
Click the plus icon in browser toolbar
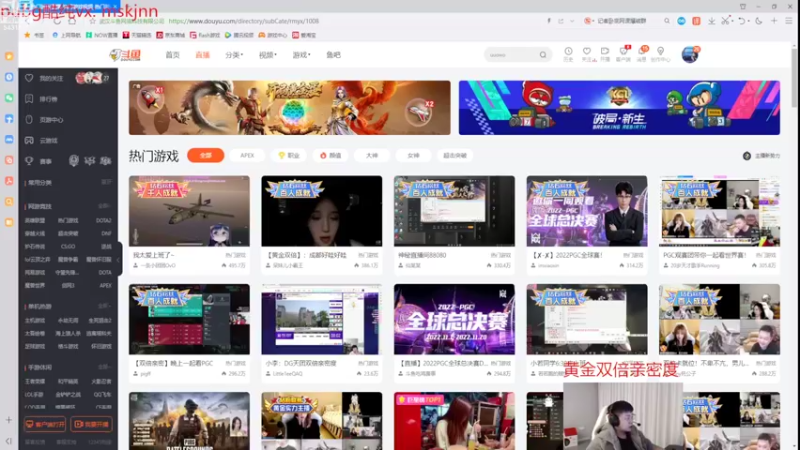[x=774, y=21]
